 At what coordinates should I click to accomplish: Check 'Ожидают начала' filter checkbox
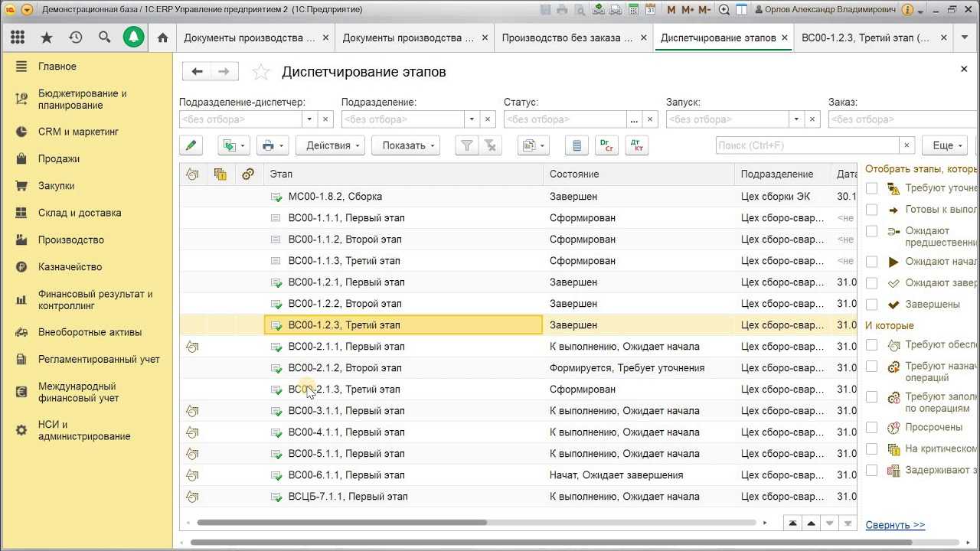click(871, 262)
